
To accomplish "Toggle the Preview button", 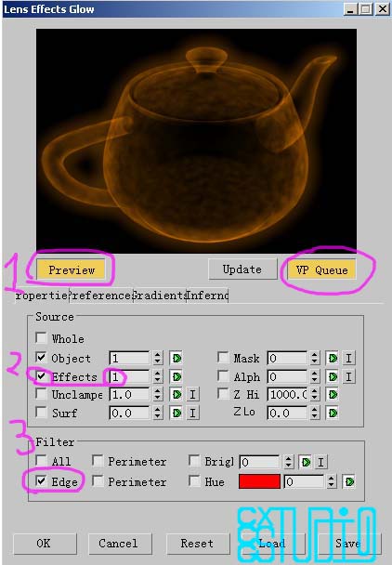I will pos(72,269).
